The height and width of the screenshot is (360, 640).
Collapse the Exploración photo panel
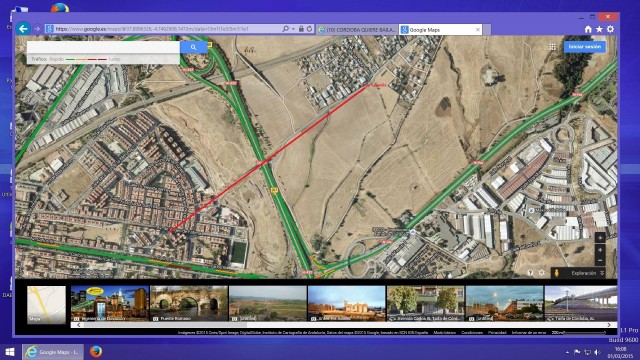602,273
